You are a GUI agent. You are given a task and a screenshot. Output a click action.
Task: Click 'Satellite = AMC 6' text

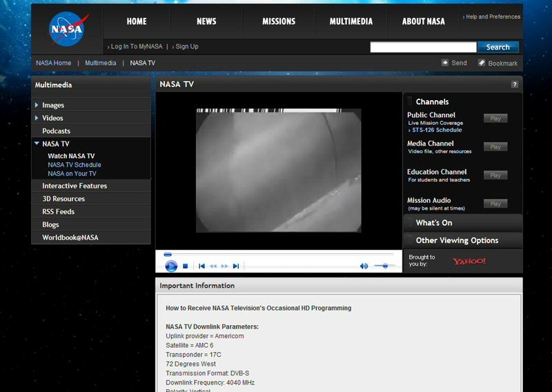coord(189,345)
